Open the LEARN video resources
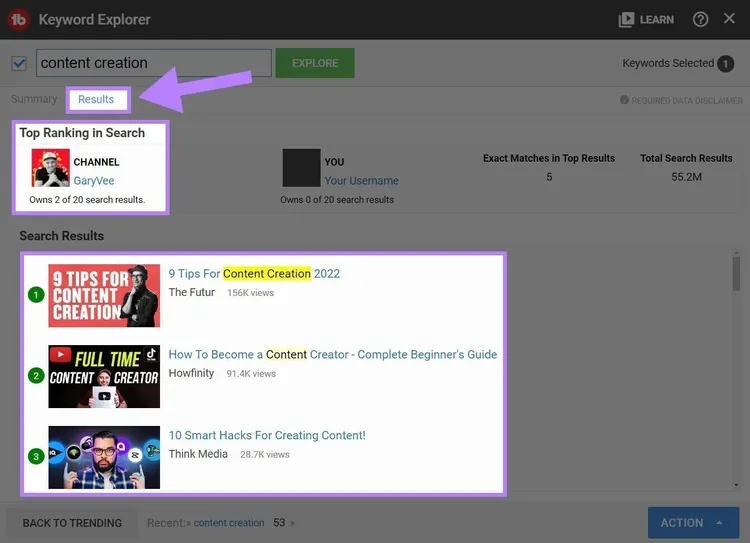The height and width of the screenshot is (543, 750). coord(646,20)
